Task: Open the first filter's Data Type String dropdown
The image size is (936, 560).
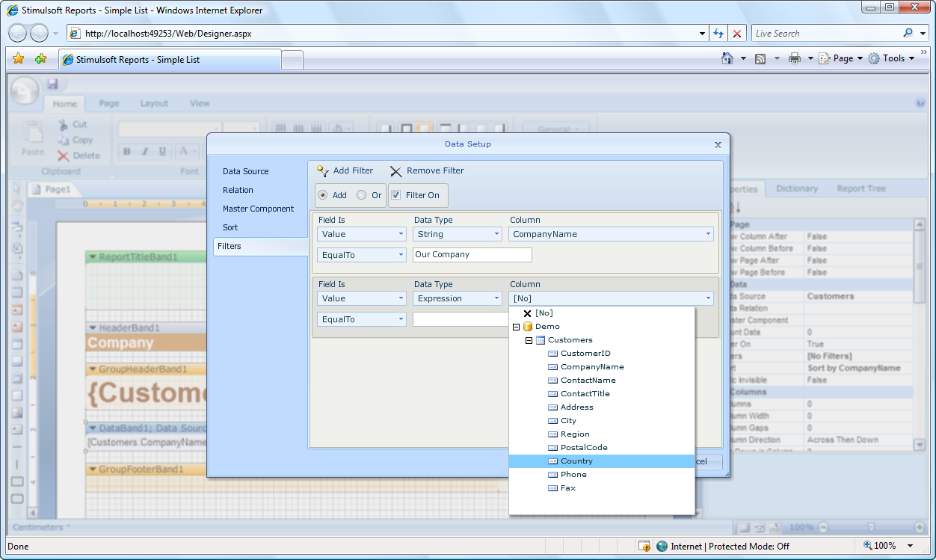Action: click(458, 234)
